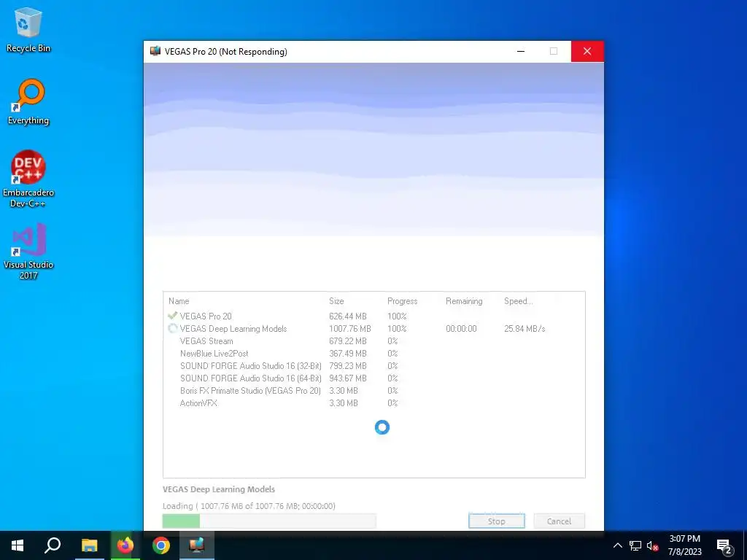Select the VEGAS Deep Learning Models row
Image resolution: width=747 pixels, height=560 pixels.
click(x=374, y=328)
